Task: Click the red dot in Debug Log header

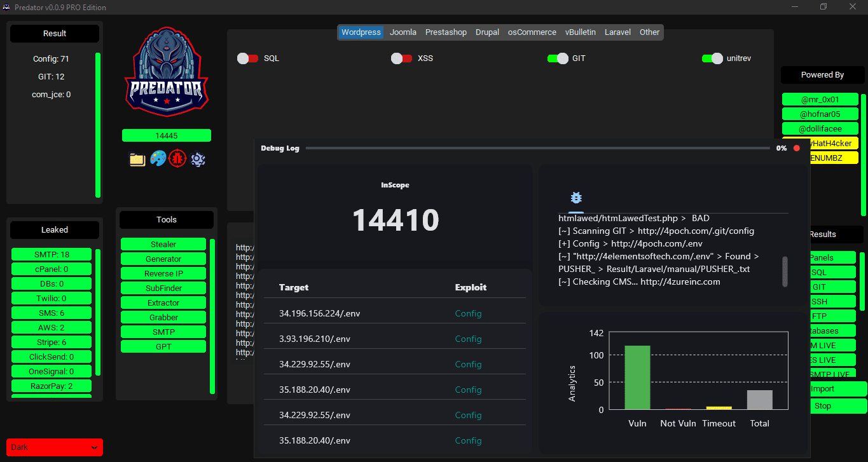Action: click(796, 148)
